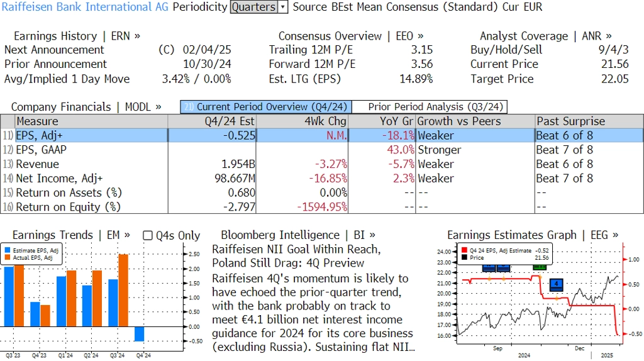644x361 pixels.
Task: Click the Measure column header
Action: [x=91, y=121]
